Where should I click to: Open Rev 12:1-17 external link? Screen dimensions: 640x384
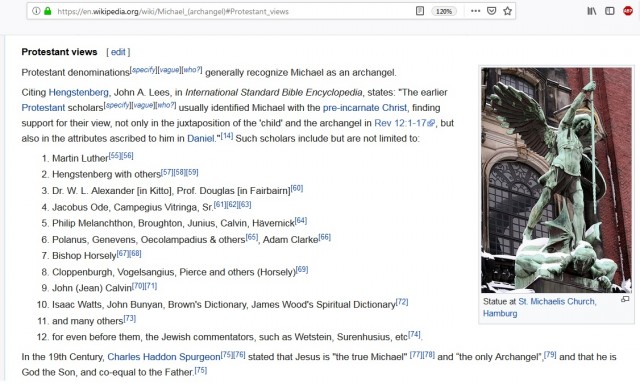404,123
